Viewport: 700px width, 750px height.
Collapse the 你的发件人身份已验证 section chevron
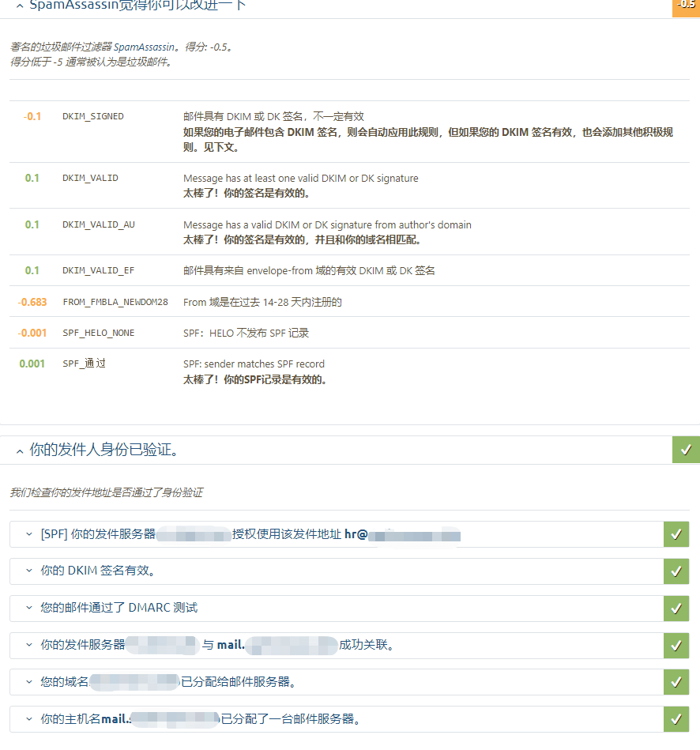[x=20, y=451]
